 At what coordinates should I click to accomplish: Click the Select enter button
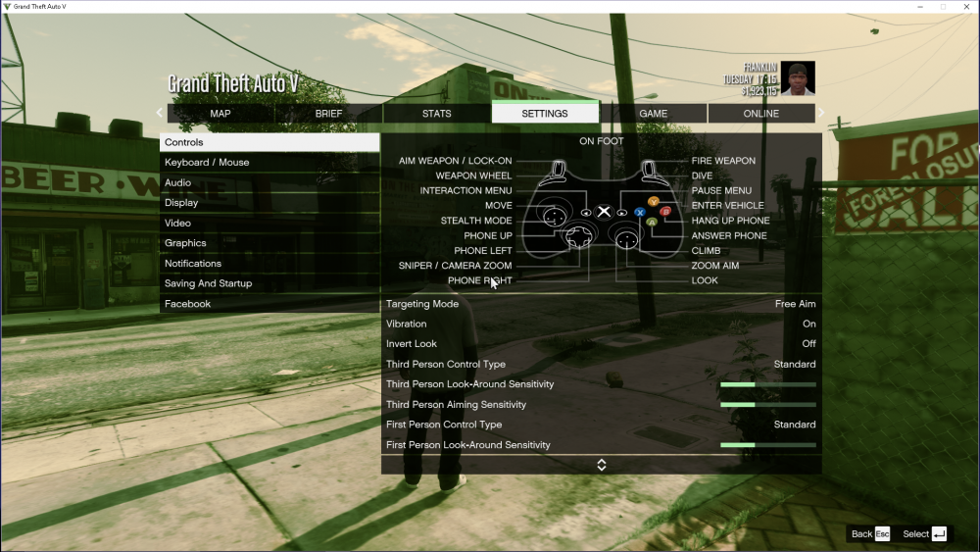pyautogui.click(x=924, y=534)
